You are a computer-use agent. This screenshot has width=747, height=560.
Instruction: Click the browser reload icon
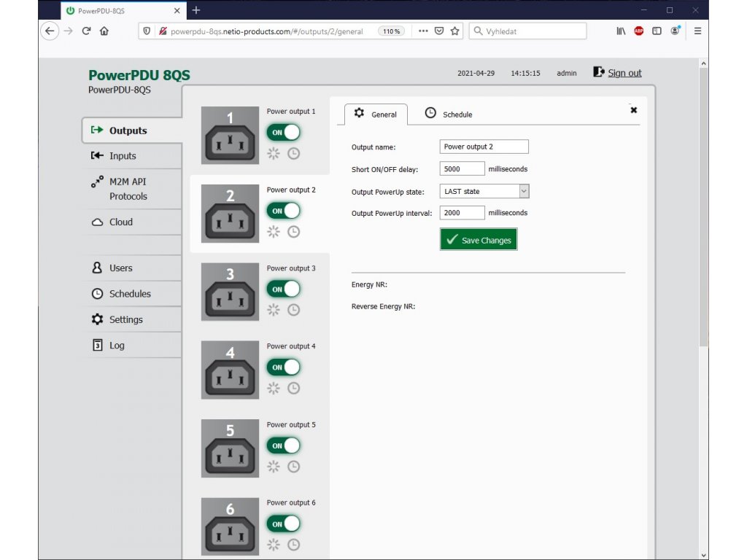tap(86, 31)
